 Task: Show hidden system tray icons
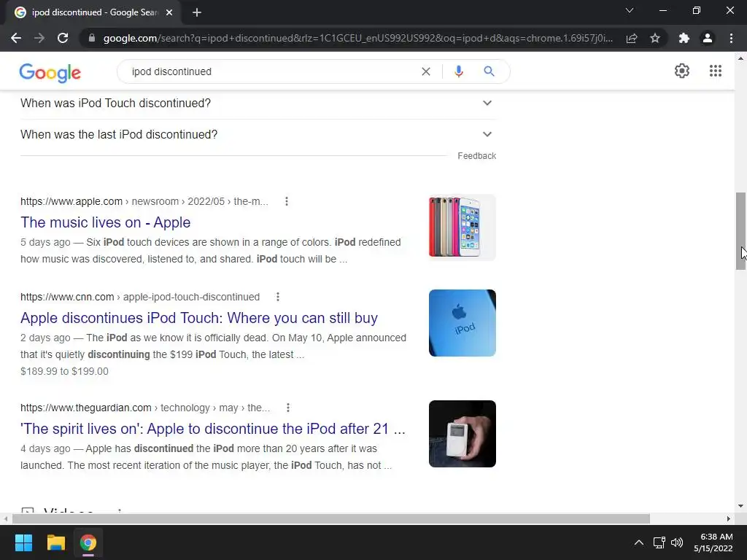tap(639, 542)
